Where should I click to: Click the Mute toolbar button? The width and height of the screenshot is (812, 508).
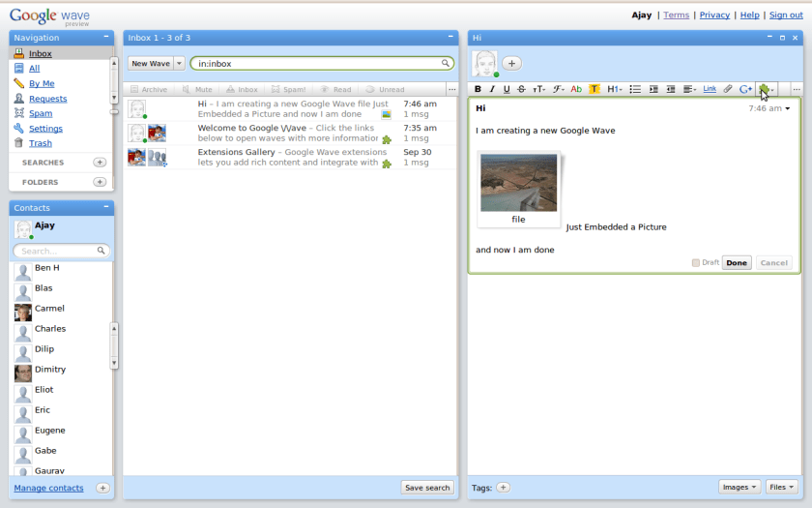[x=197, y=89]
